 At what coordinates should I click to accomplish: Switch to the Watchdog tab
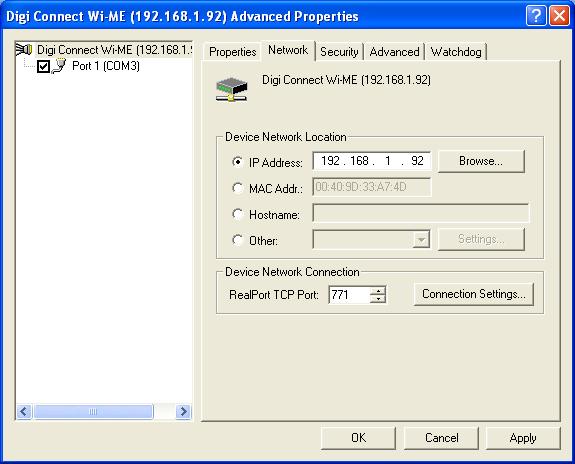tap(456, 52)
